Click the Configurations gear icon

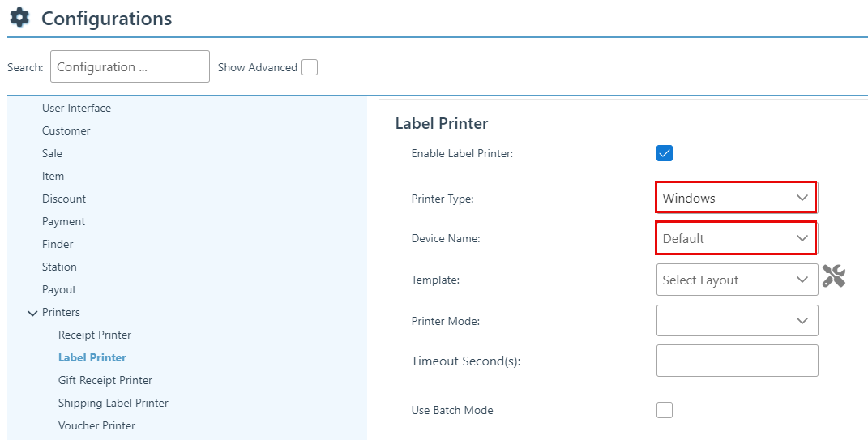(19, 18)
